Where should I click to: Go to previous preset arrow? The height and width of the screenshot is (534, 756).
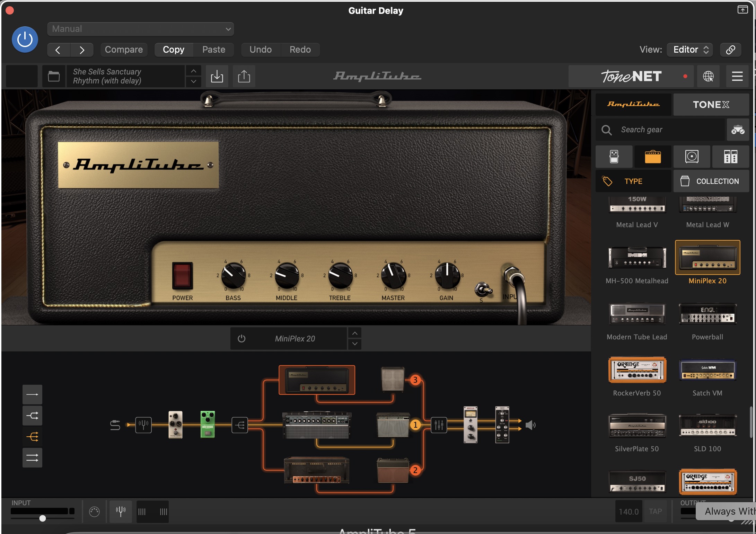pyautogui.click(x=58, y=50)
